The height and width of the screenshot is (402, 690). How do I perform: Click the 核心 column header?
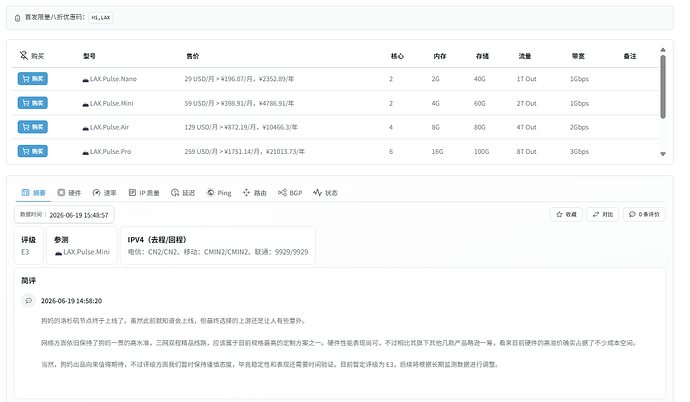(x=397, y=56)
